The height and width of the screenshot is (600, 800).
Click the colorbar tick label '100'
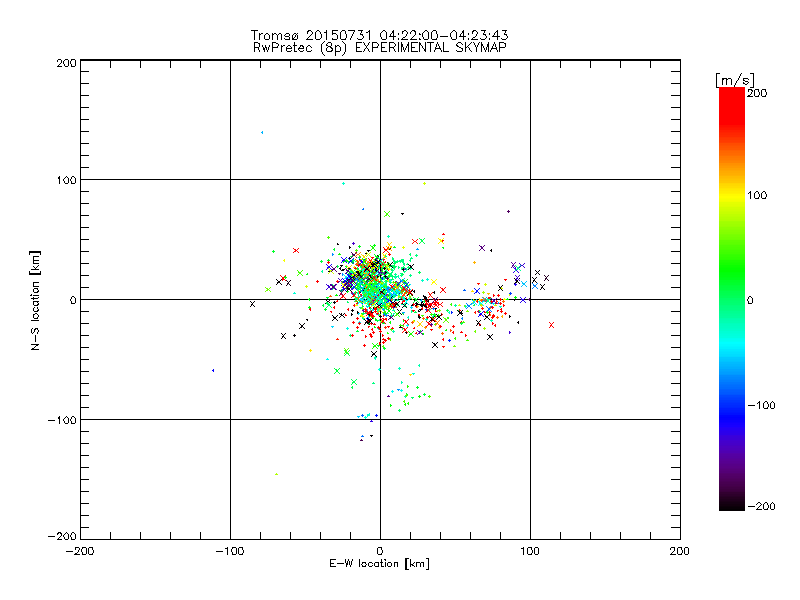(x=757, y=195)
